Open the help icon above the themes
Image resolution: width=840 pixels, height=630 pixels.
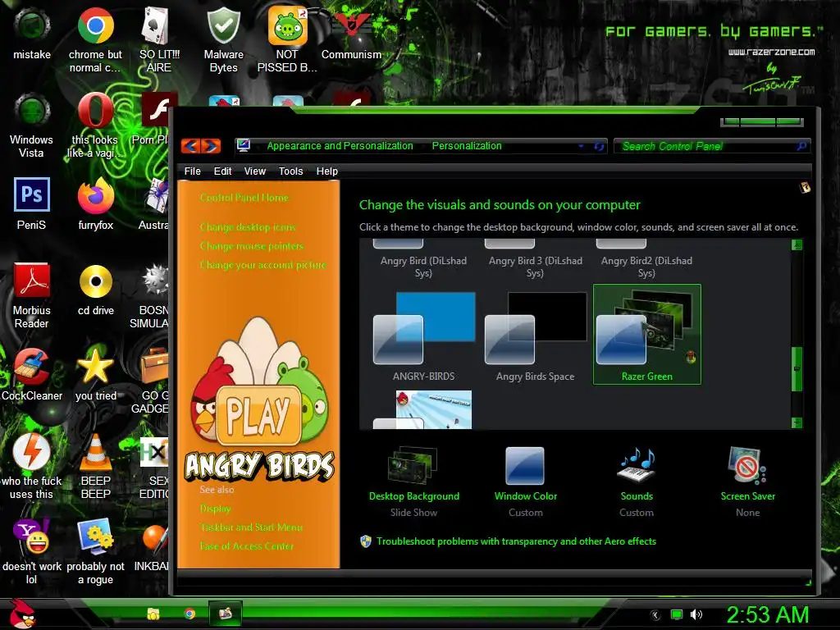805,188
